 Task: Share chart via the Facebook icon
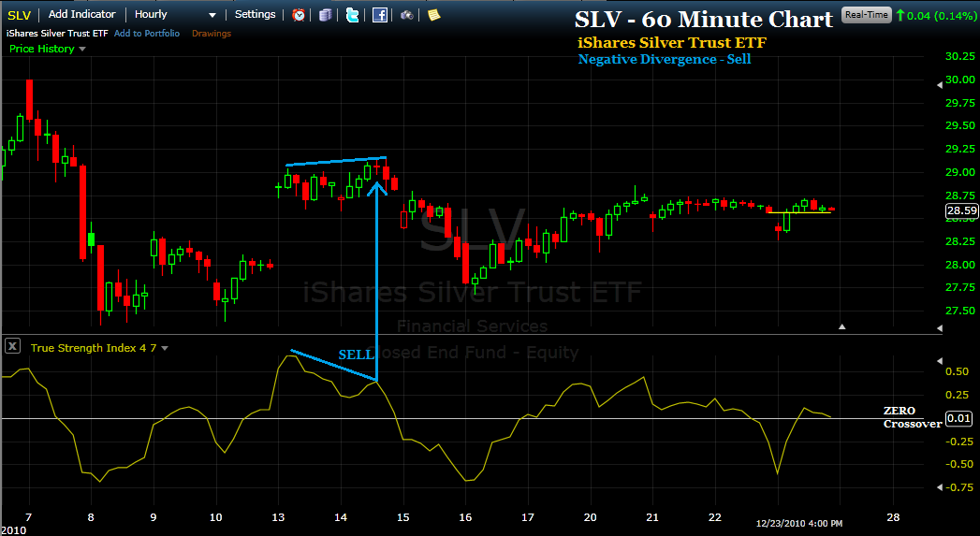[379, 14]
